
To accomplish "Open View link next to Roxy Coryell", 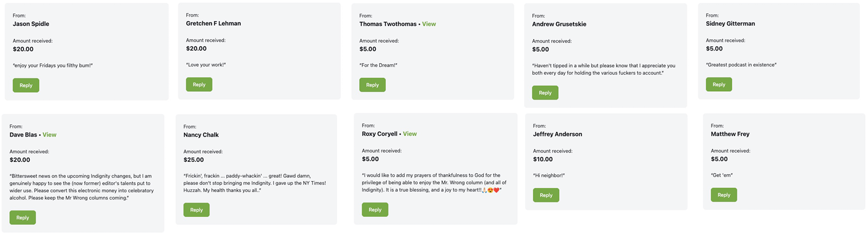I will click(x=410, y=134).
